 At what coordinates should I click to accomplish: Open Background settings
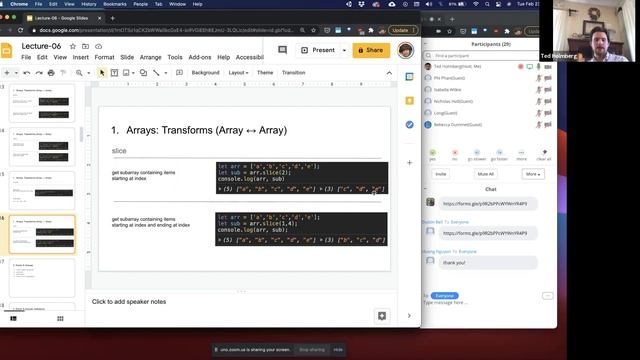205,73
